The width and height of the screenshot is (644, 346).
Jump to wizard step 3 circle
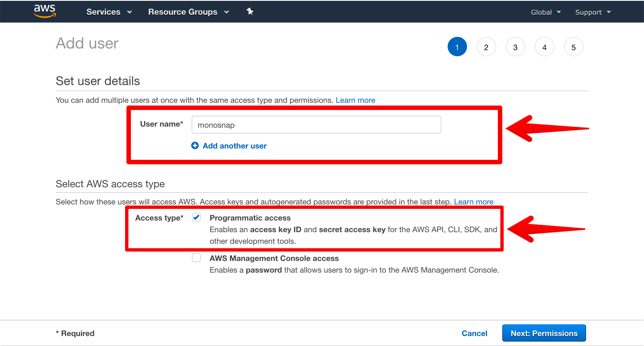[x=515, y=47]
